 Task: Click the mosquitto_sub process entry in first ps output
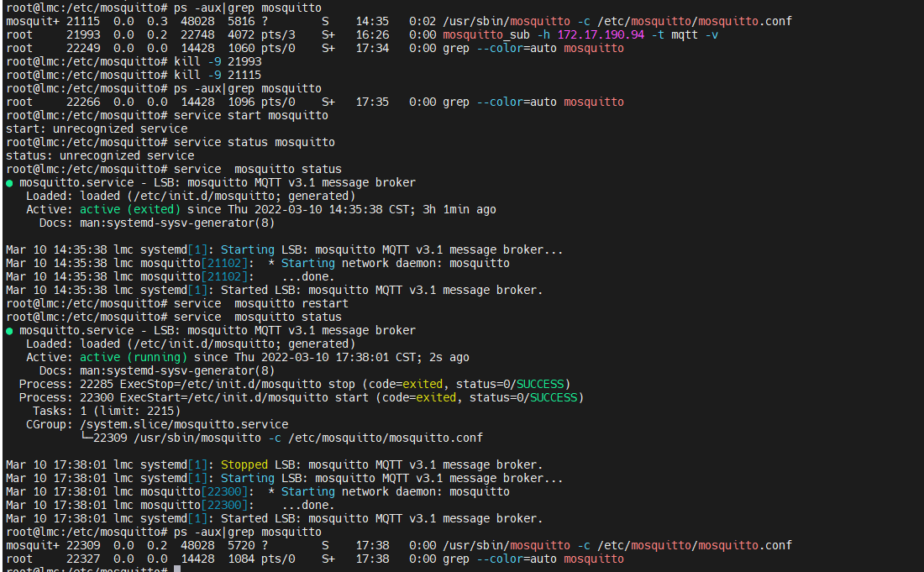(362, 34)
